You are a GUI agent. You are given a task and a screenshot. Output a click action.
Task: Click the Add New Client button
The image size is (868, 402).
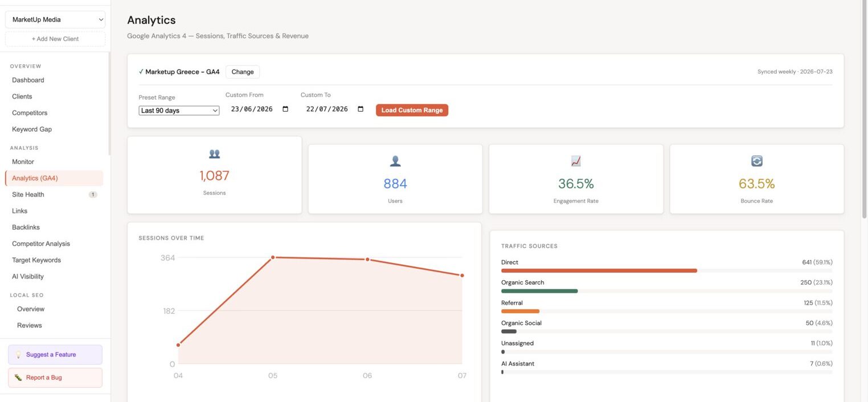coord(55,39)
